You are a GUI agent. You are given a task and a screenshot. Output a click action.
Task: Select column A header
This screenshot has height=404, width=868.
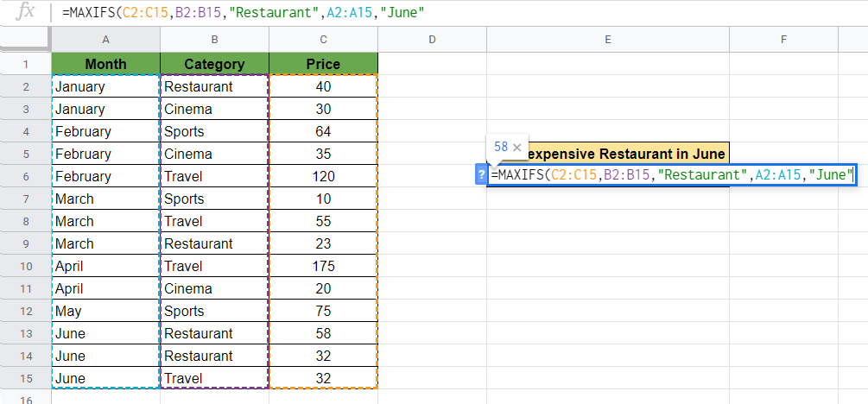click(105, 40)
